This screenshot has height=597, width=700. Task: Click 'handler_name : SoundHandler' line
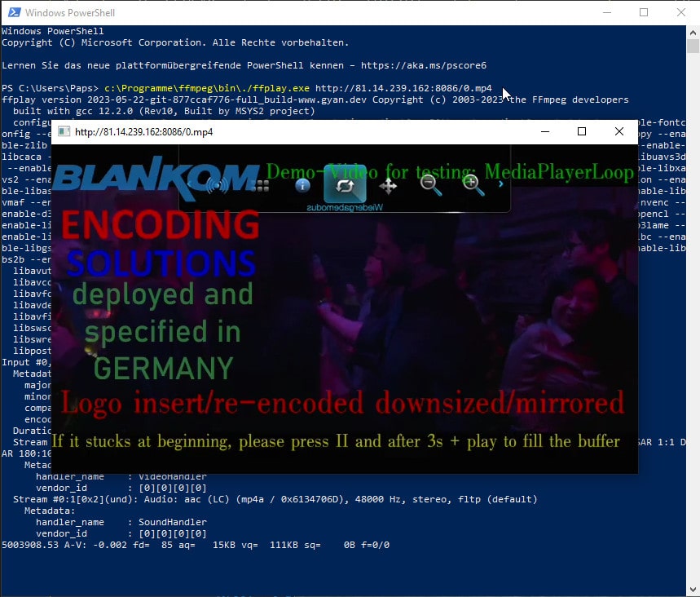point(121,522)
